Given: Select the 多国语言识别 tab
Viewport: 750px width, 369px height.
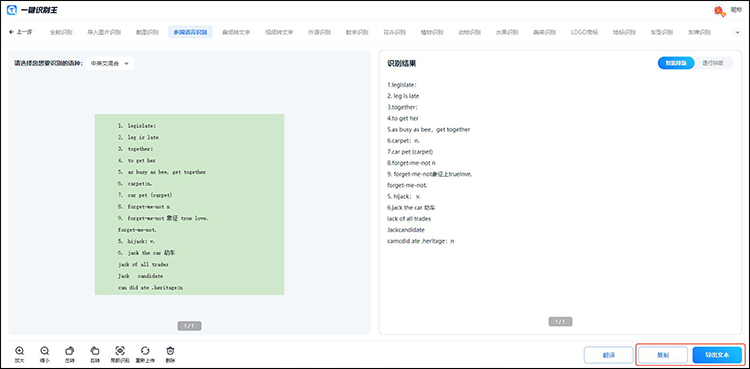Looking at the screenshot, I should pyautogui.click(x=190, y=33).
